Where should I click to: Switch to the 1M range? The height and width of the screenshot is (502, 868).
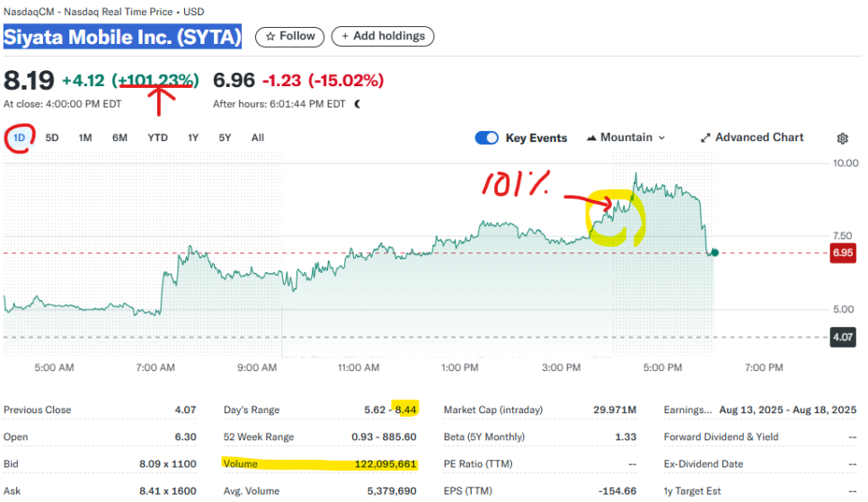click(85, 137)
